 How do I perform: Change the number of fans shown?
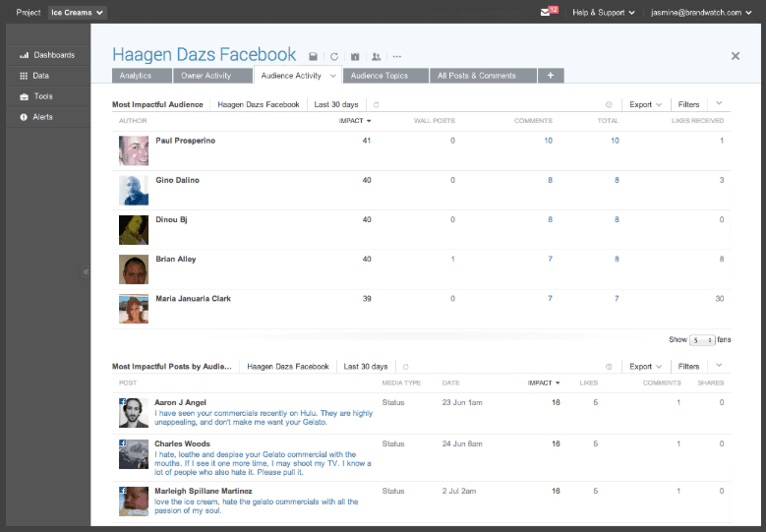click(x=701, y=339)
